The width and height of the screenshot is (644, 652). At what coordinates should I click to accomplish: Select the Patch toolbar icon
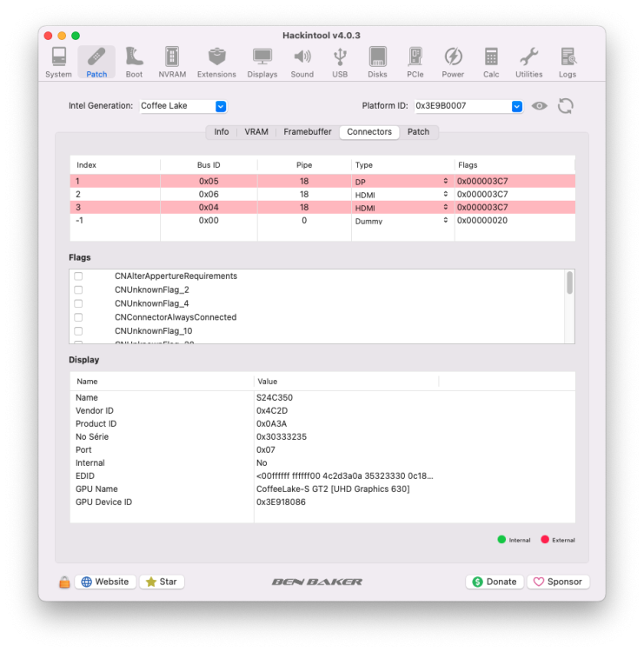96,63
